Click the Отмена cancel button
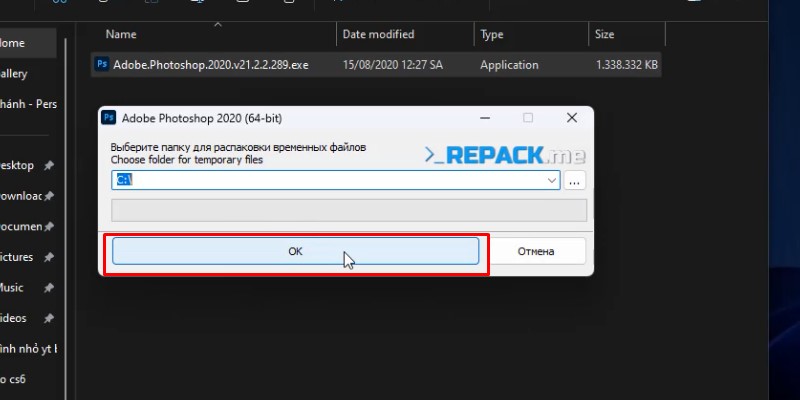Image resolution: width=800 pixels, height=400 pixels. click(x=536, y=251)
